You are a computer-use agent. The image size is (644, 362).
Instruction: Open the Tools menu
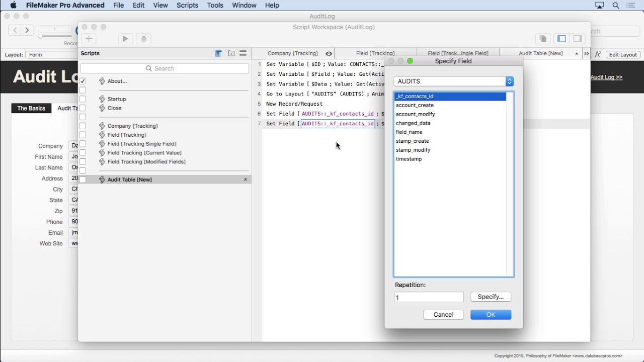point(215,5)
